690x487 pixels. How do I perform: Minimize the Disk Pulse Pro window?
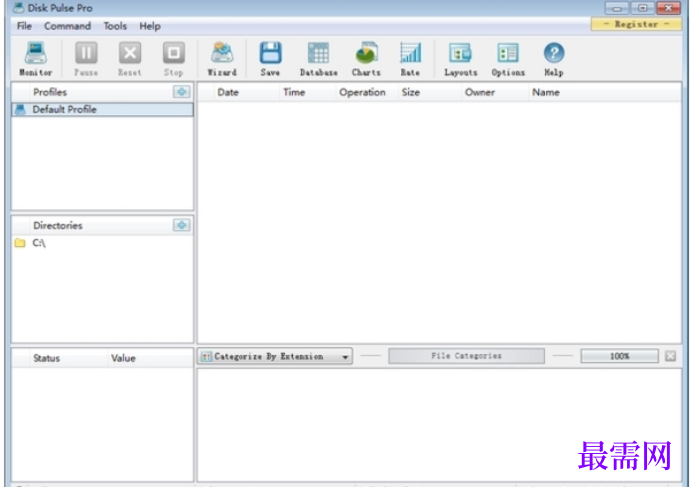click(617, 8)
